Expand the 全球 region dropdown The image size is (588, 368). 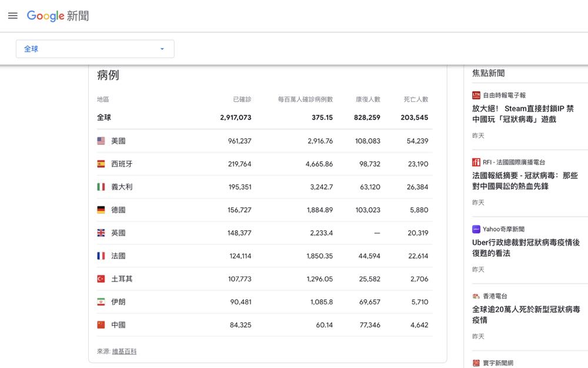[x=94, y=49]
